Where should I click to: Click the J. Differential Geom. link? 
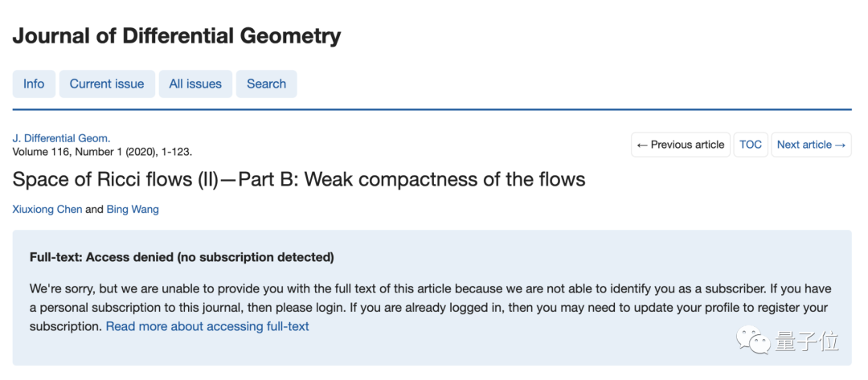pyautogui.click(x=61, y=139)
